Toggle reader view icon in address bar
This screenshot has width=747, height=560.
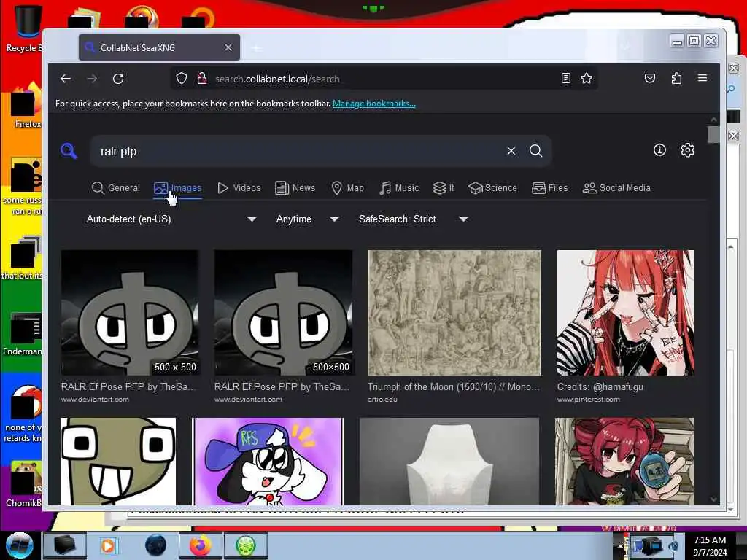pos(565,79)
